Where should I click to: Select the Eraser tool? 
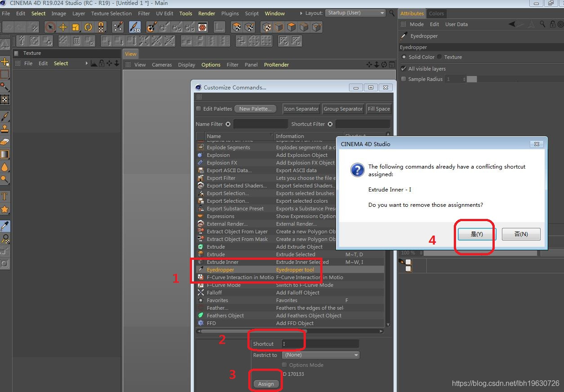click(x=5, y=142)
